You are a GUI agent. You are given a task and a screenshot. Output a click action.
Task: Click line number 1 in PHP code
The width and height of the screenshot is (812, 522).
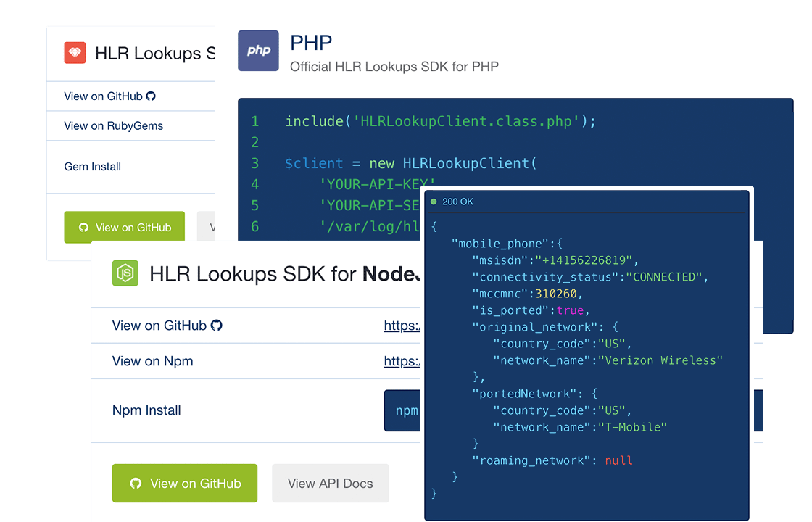pyautogui.click(x=254, y=121)
